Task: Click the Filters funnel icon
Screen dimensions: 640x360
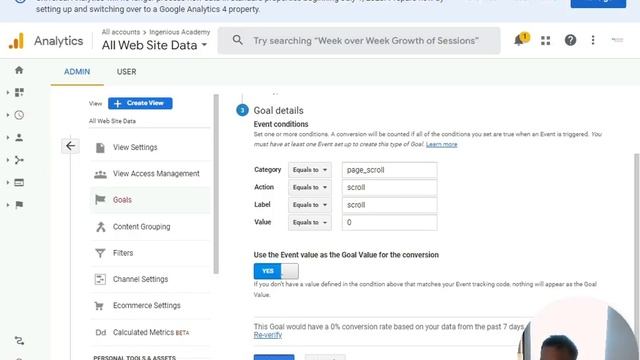Action: tap(100, 253)
